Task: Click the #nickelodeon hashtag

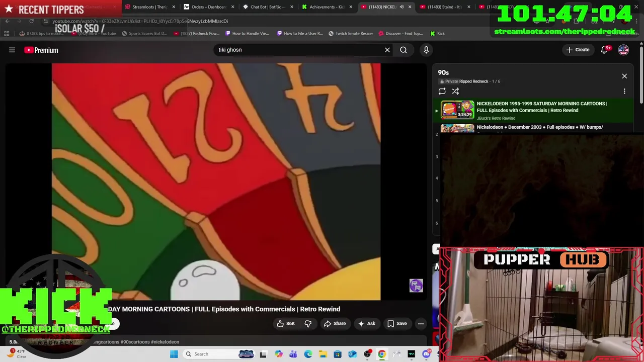Action: (x=165, y=342)
